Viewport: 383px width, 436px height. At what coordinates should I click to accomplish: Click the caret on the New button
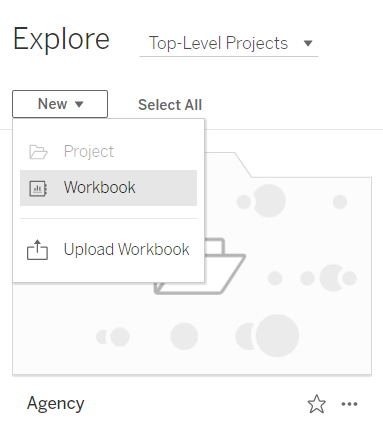click(x=79, y=104)
